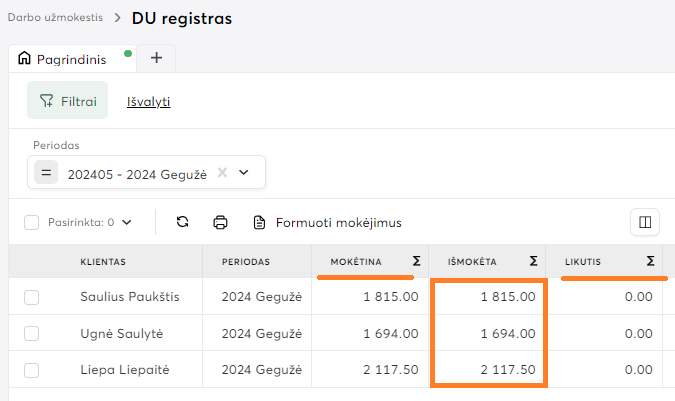Click the refresh icon in the toolbar
This screenshot has width=675, height=401.
coord(182,222)
